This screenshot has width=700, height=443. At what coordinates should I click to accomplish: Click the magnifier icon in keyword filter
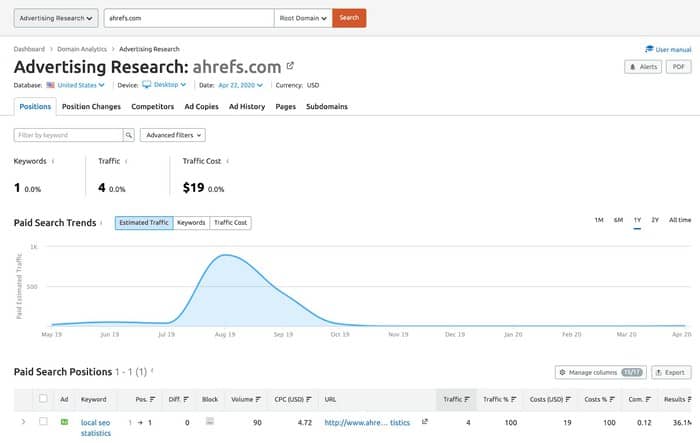(129, 135)
